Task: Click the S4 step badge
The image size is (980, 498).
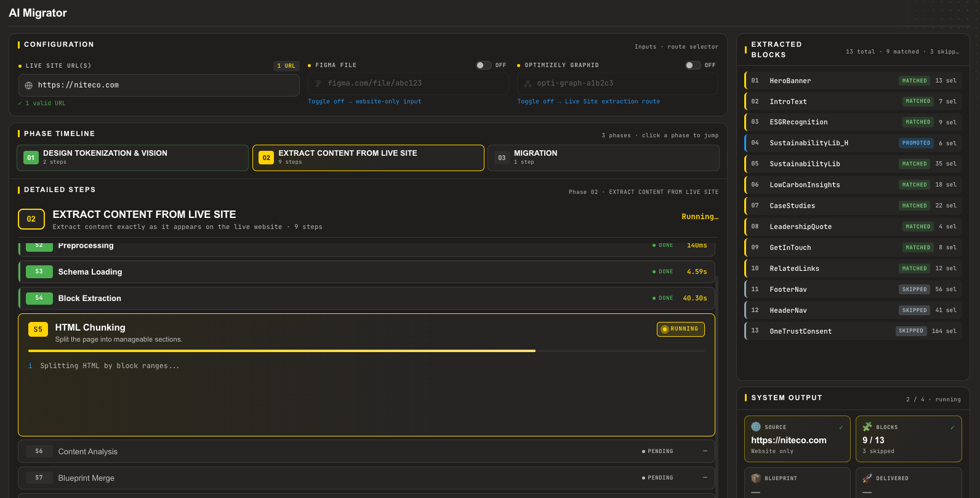Action: tap(39, 298)
